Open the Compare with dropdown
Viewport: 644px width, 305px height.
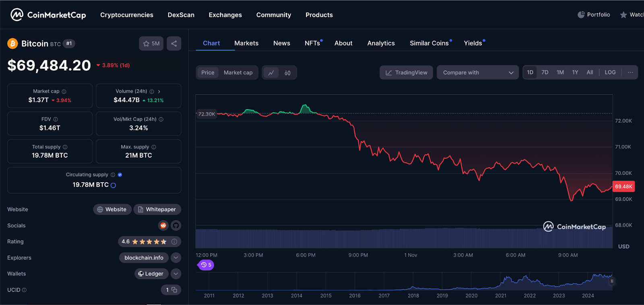point(478,72)
